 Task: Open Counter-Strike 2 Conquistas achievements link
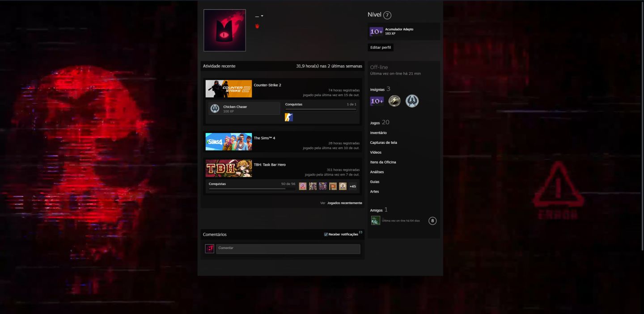[294, 104]
